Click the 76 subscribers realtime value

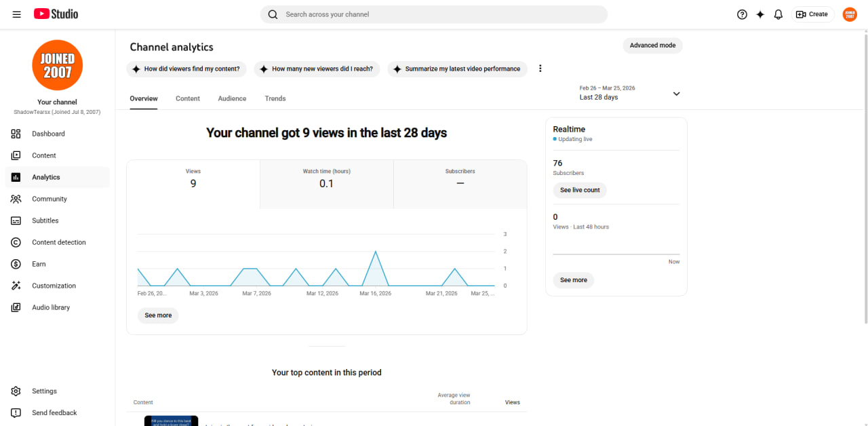pyautogui.click(x=557, y=163)
